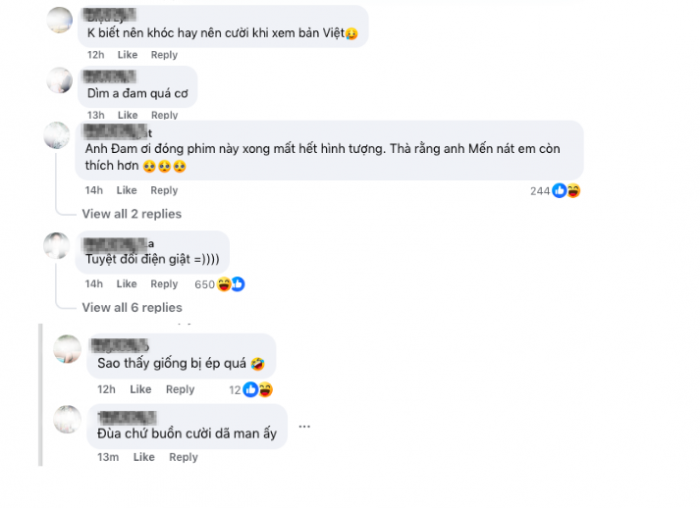Open avatar of "K biết nên khóc" commenter
700x508 pixels.
point(60,20)
